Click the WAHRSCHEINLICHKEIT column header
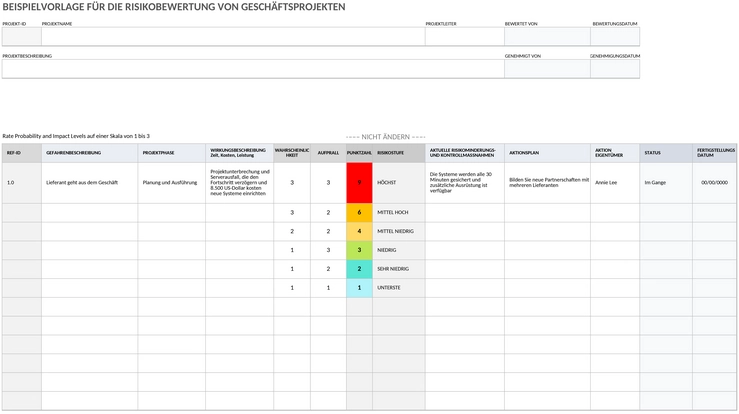The width and height of the screenshot is (739, 414). [292, 153]
